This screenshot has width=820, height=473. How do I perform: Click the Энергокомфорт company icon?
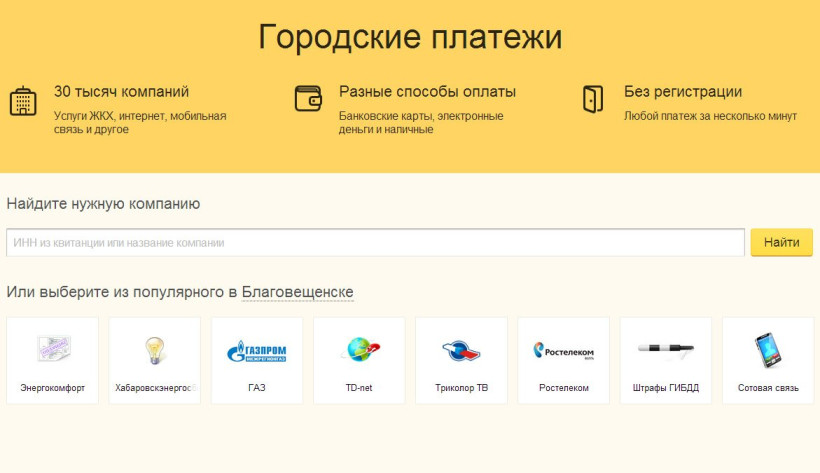[x=53, y=349]
